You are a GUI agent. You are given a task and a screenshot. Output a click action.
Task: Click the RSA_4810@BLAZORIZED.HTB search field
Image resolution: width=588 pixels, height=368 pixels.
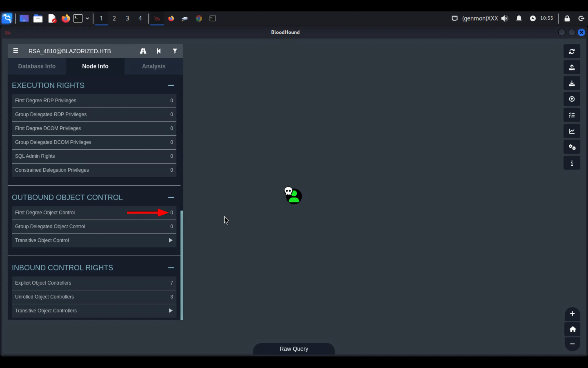click(80, 51)
